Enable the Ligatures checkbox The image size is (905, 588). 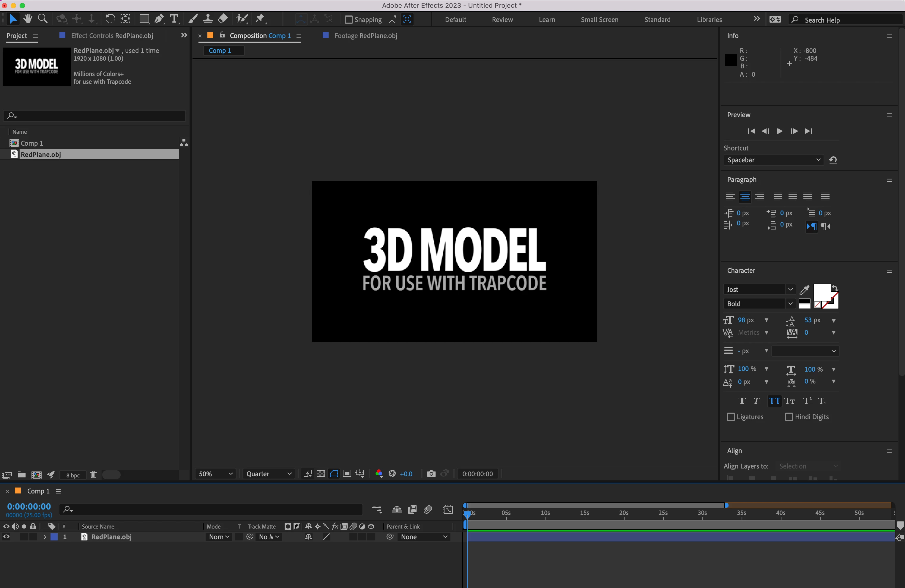coord(731,417)
